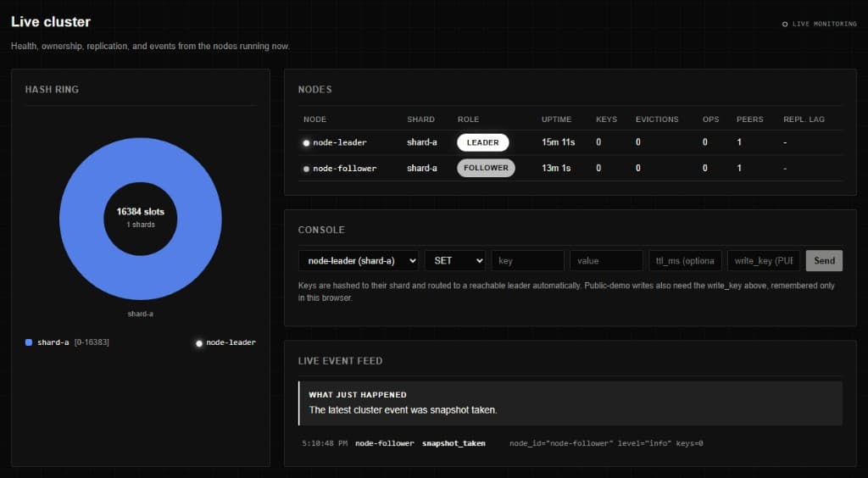Click the NODE column header

[315, 119]
